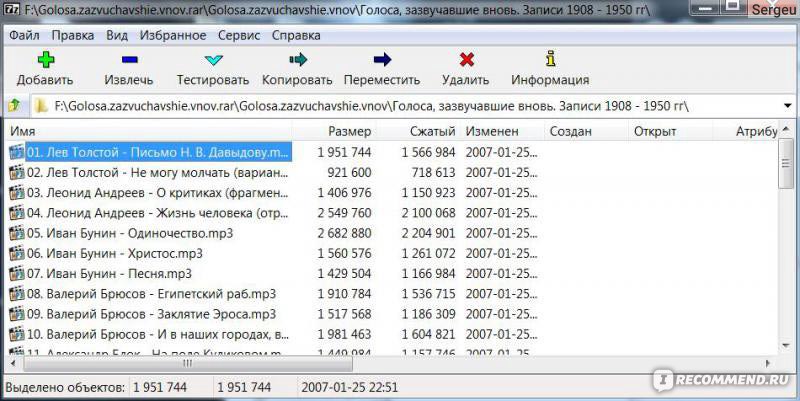Click the yellow Информация icon

[x=551, y=59]
